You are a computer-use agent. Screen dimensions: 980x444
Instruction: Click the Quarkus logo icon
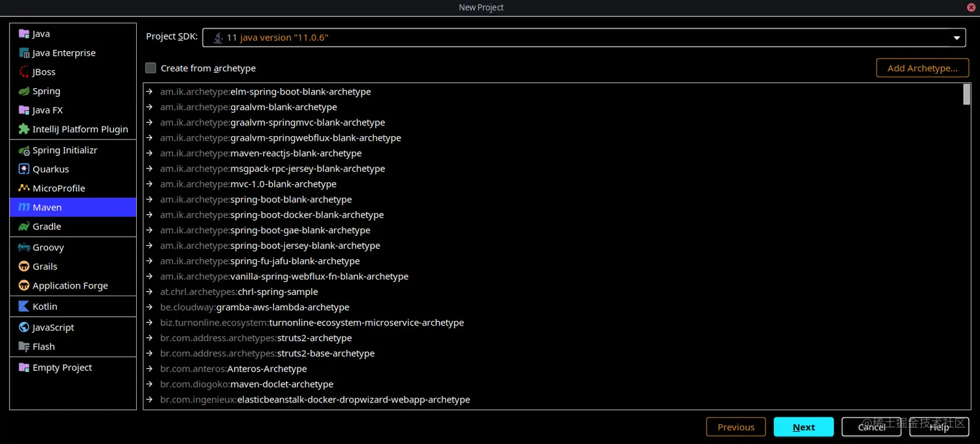coord(24,169)
